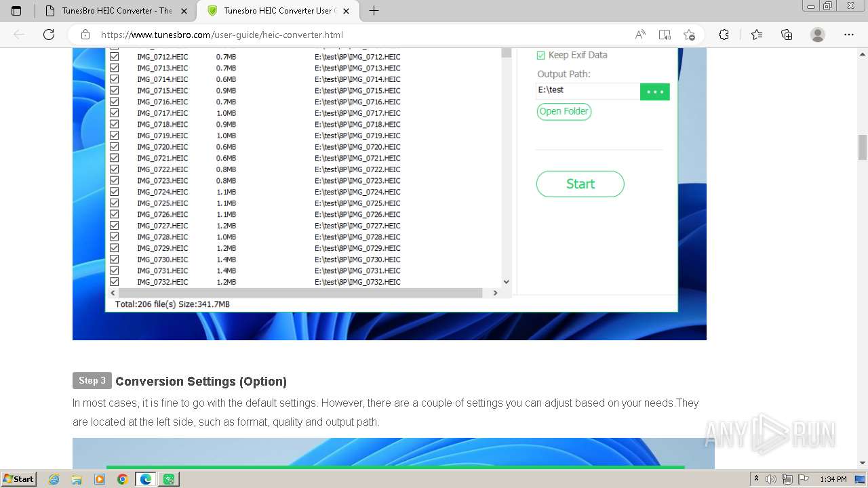This screenshot has width=868, height=488.
Task: Click the address bar URL
Action: point(222,35)
